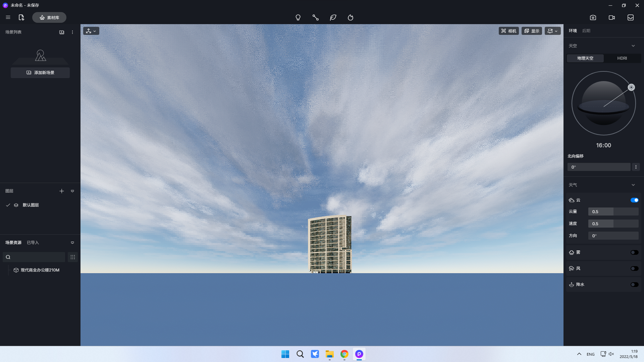The image size is (644, 362).
Task: Click the lightbulb lighting icon
Action: point(298,17)
